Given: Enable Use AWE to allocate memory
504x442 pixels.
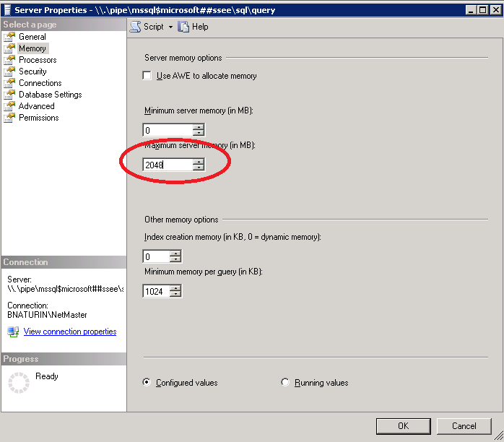Looking at the screenshot, I should pyautogui.click(x=147, y=76).
